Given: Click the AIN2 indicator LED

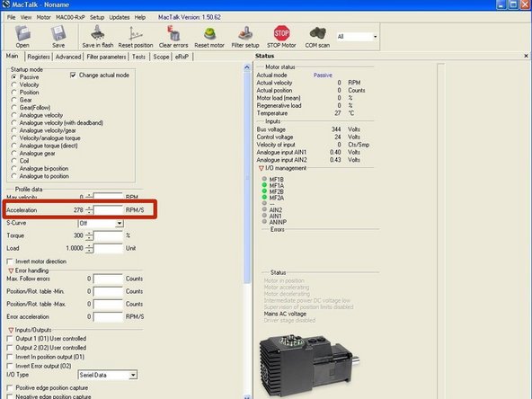Looking at the screenshot, I should click(264, 209).
